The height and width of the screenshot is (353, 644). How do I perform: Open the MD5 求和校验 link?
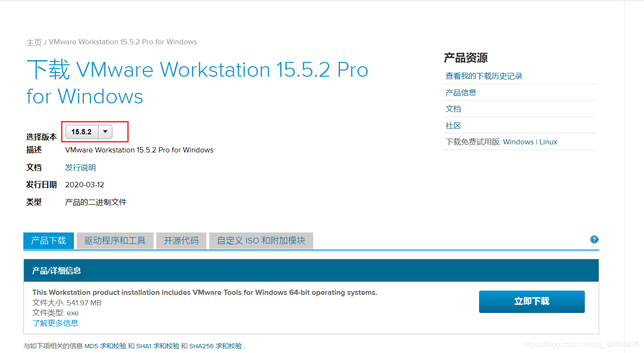point(105,346)
